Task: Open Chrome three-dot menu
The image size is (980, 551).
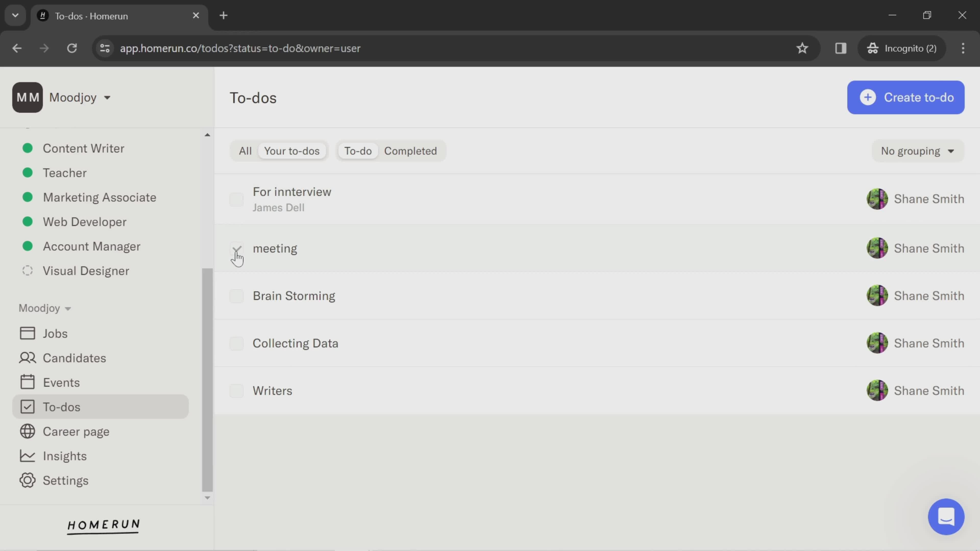Action: [963, 48]
